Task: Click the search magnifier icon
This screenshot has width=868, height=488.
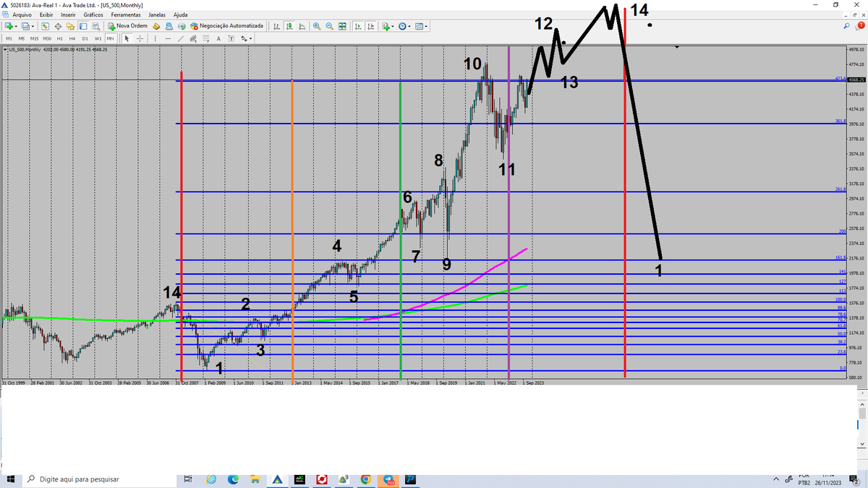Action: (848, 26)
